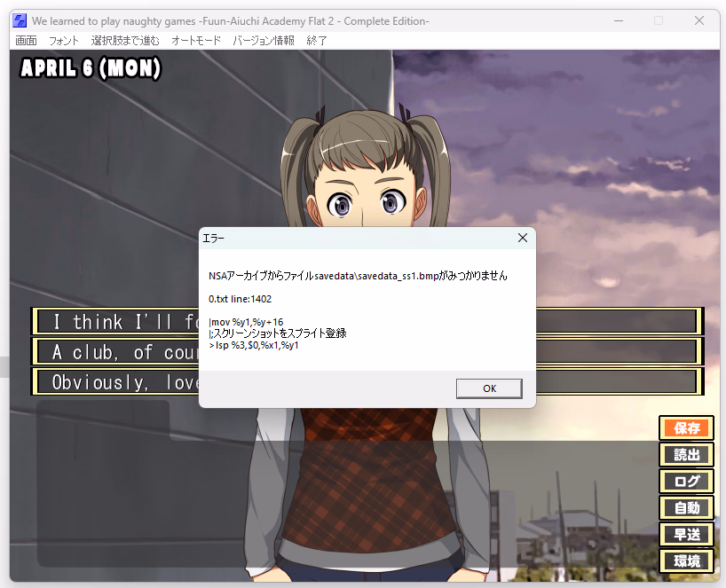The height and width of the screenshot is (588, 726).
Task: Open the 環境 settings button
Action: (687, 561)
